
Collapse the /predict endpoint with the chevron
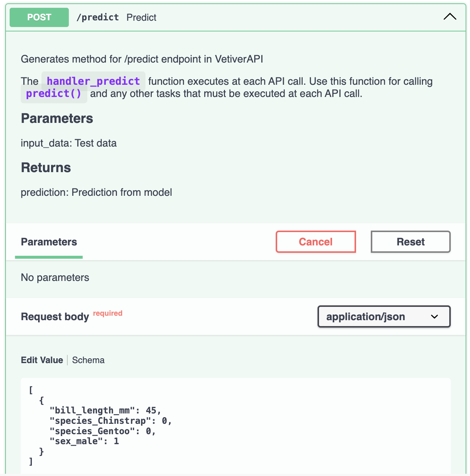click(450, 17)
